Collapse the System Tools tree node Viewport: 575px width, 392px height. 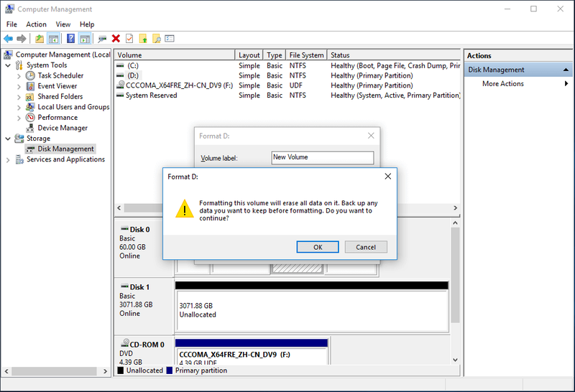[x=8, y=65]
